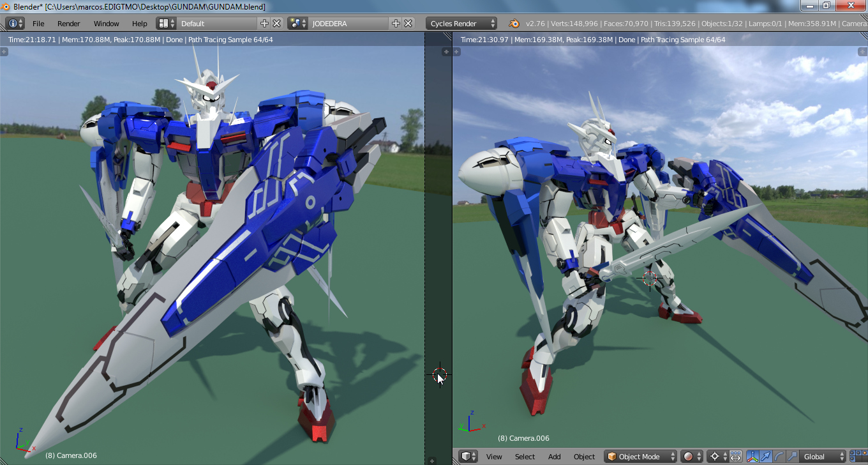The height and width of the screenshot is (465, 868).
Task: Open the viewport shading mode selector
Action: (691, 457)
